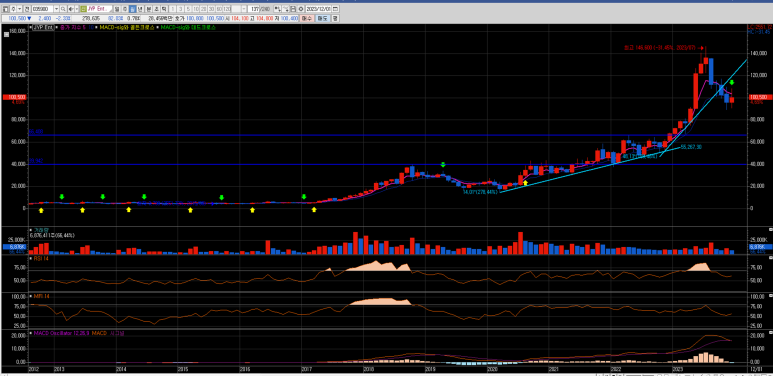
Task: Click the JYP Ent. stock name field
Action: (x=99, y=9)
